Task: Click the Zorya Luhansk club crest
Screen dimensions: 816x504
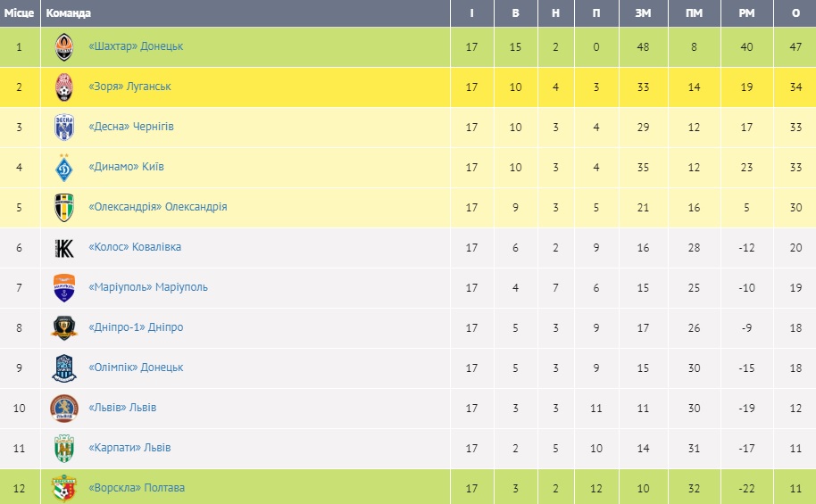Action: pos(64,87)
